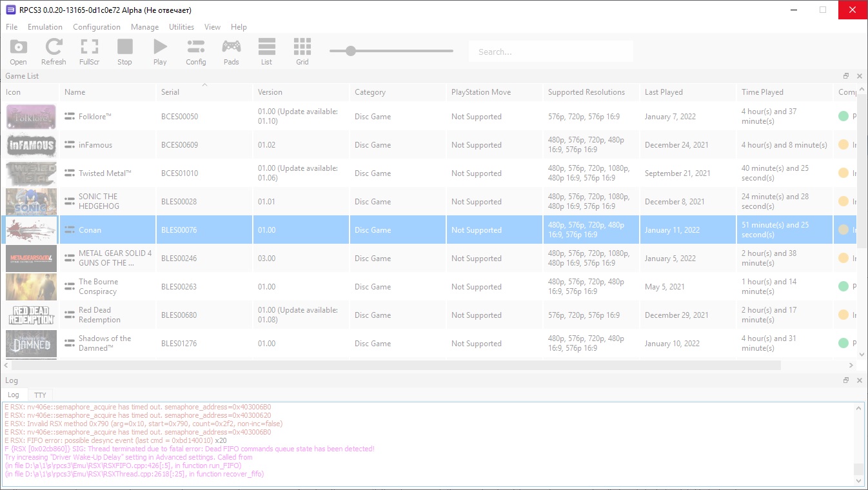Select the Log tab

(x=14, y=395)
